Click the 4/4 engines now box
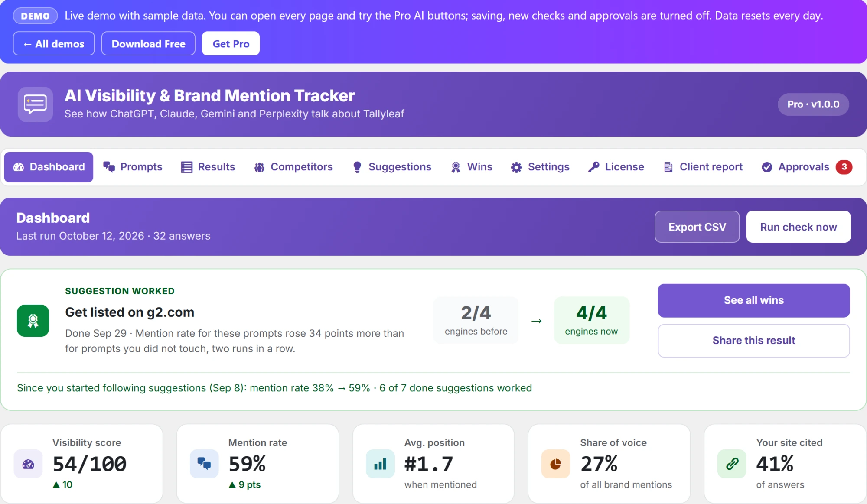Viewport: 867px width, 504px height. 591,321
